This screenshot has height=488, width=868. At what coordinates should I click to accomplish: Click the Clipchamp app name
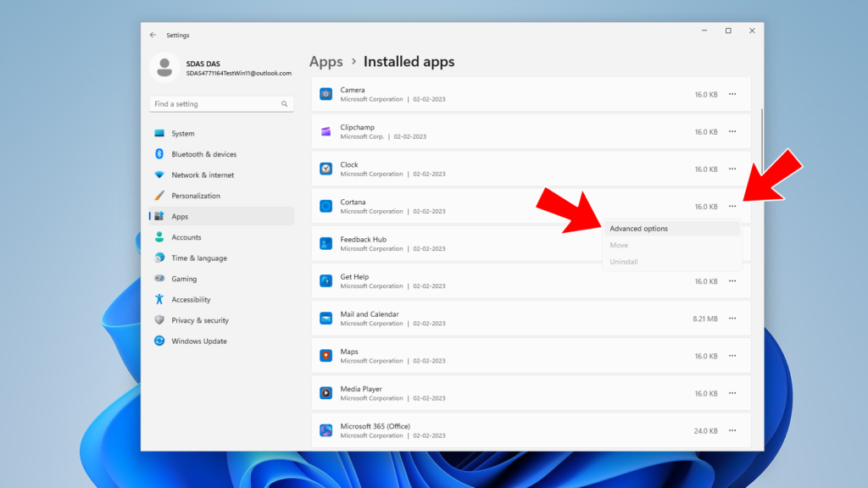point(357,127)
